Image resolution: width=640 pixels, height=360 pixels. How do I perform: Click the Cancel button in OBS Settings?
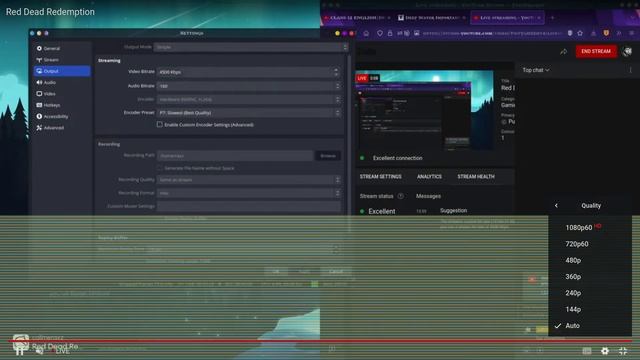pos(336,271)
